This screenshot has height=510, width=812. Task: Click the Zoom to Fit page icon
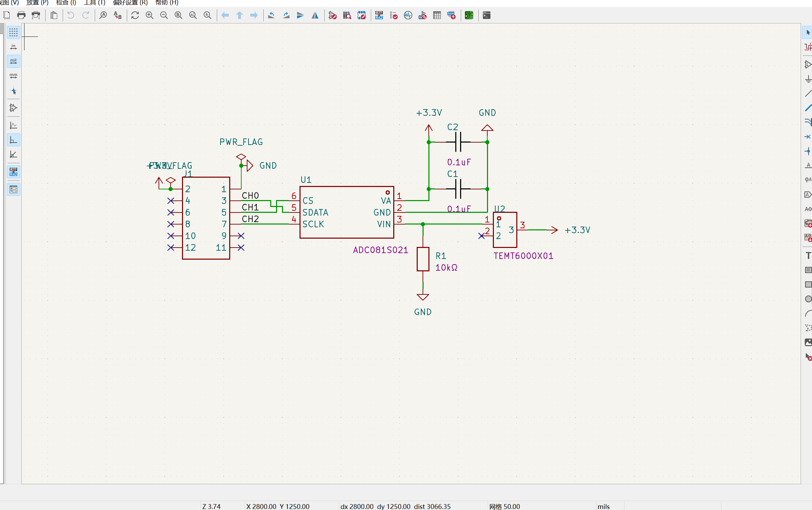(179, 15)
